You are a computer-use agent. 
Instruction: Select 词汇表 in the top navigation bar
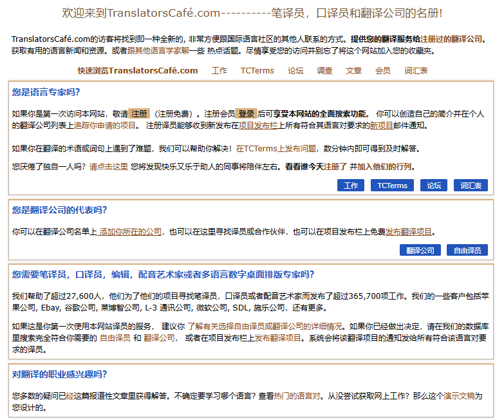pos(416,71)
